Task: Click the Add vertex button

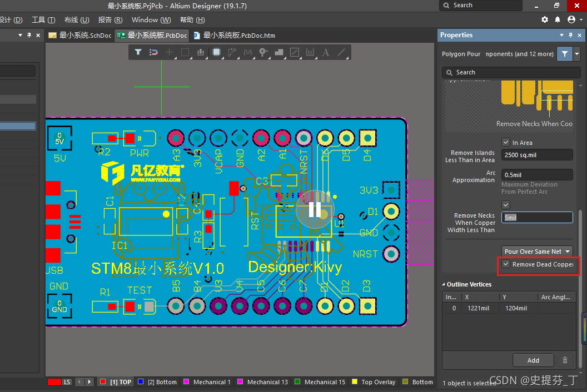Action: pos(533,360)
